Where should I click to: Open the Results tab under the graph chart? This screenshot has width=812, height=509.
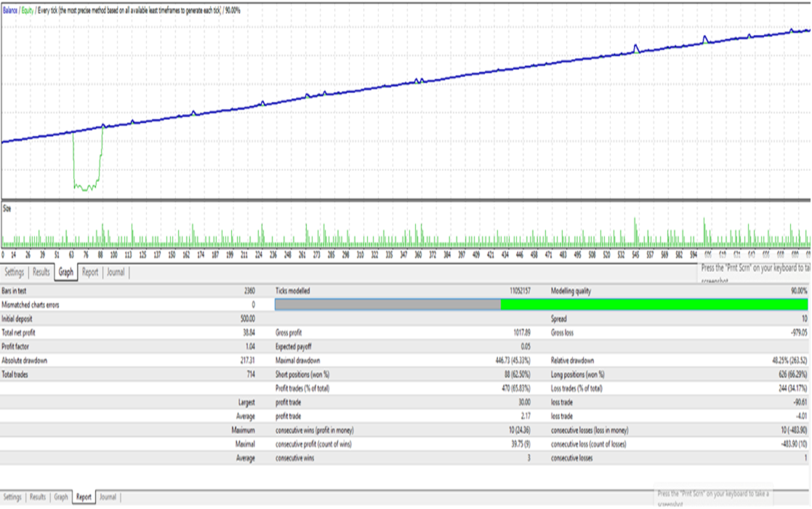[x=41, y=273]
